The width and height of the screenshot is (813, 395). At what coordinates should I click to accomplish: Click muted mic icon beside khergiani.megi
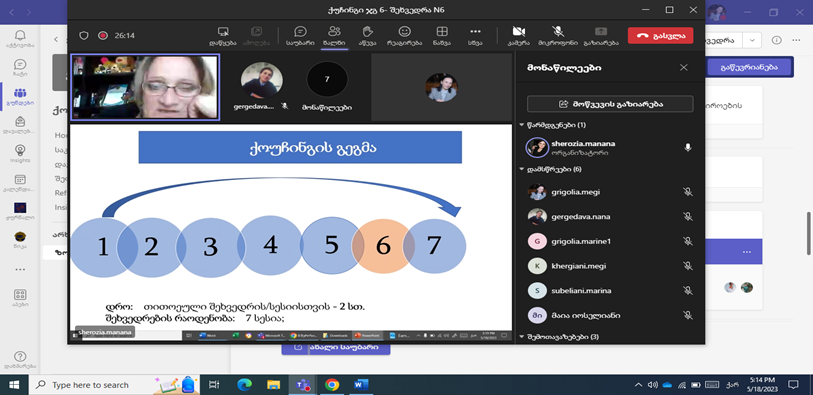pos(688,266)
